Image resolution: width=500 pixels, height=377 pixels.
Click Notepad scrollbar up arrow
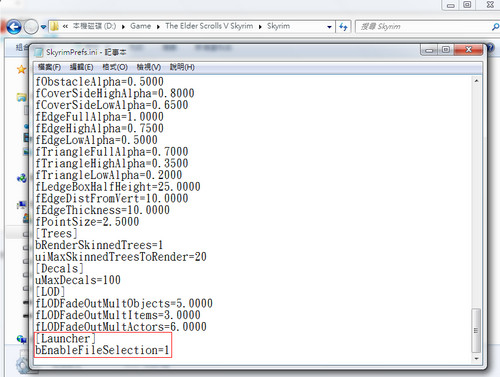click(x=476, y=81)
